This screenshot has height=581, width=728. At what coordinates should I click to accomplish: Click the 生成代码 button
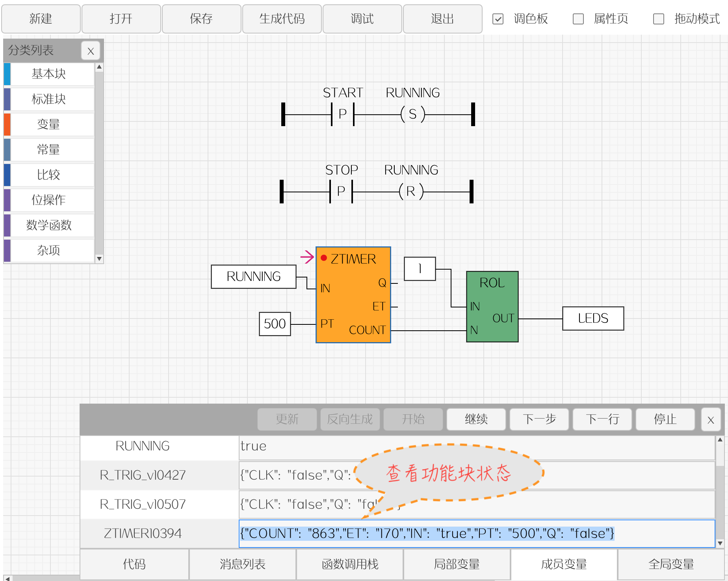click(282, 19)
